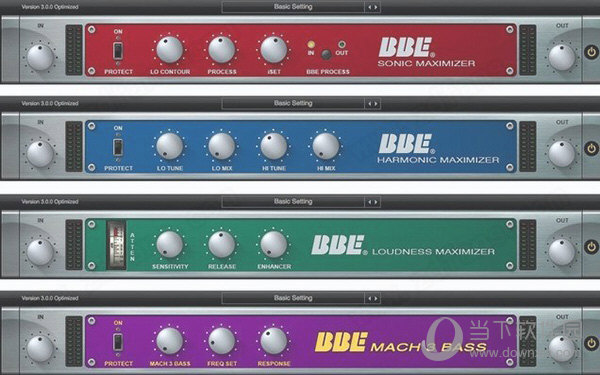This screenshot has width=600, height=375.
Task: Click the LO CONTOUR knob
Action: [170, 50]
